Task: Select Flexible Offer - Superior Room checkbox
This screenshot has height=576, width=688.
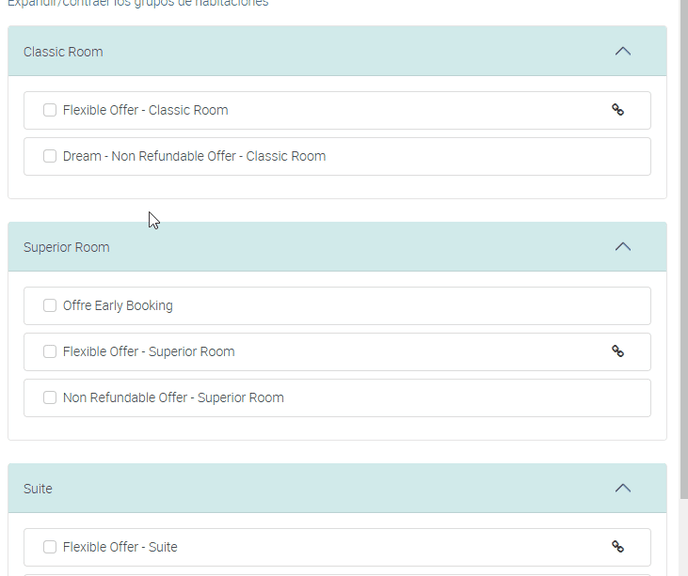Action: click(50, 352)
